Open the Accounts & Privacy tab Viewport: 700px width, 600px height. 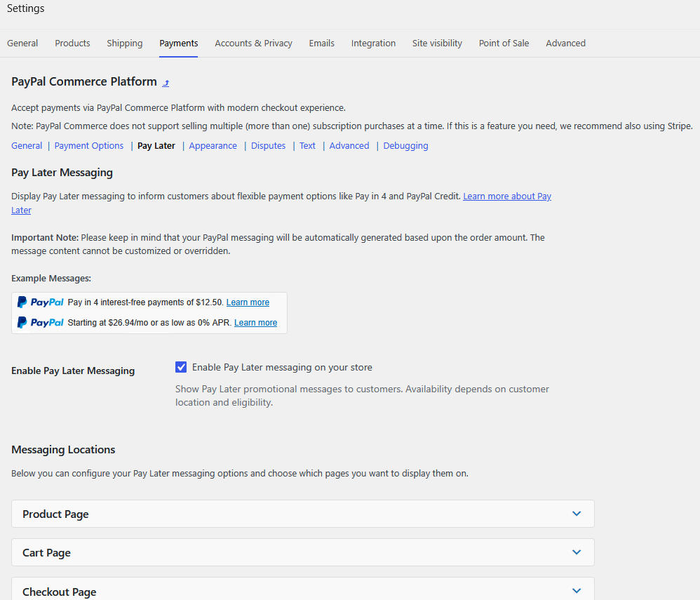(x=254, y=44)
